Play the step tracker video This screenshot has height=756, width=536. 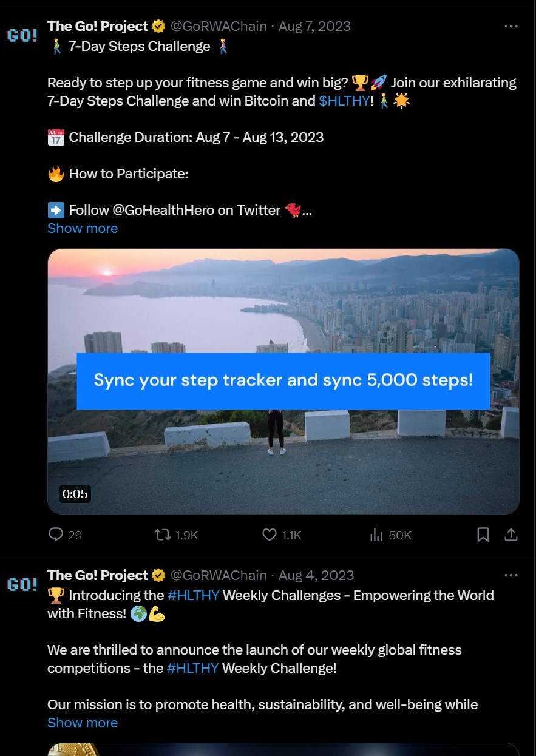pos(283,381)
